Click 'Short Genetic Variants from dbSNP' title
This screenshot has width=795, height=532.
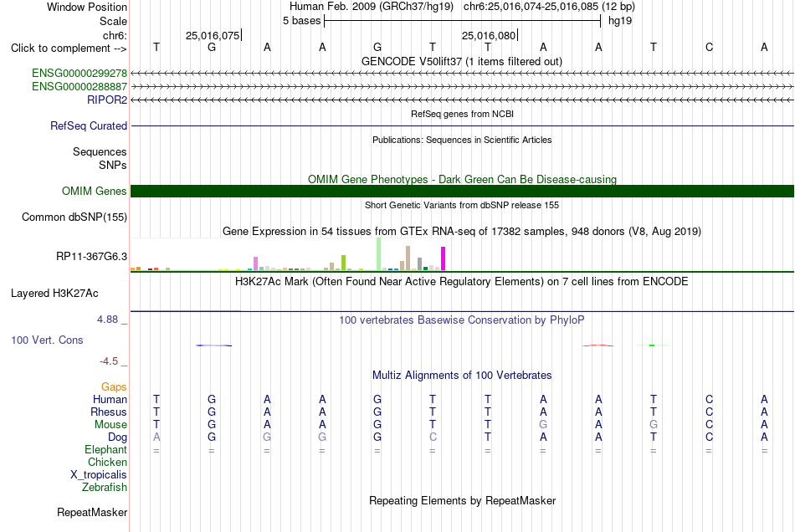point(462,205)
